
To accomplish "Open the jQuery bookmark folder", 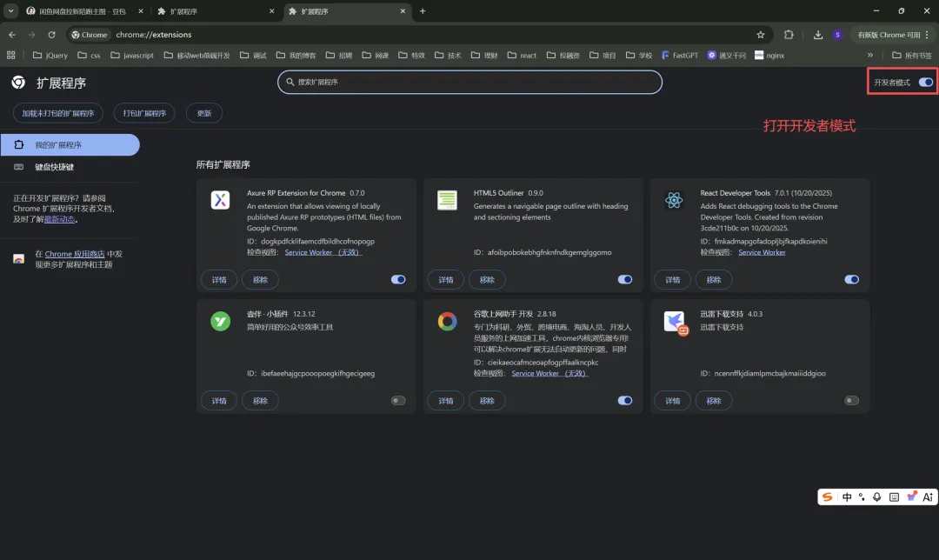I will 50,55.
